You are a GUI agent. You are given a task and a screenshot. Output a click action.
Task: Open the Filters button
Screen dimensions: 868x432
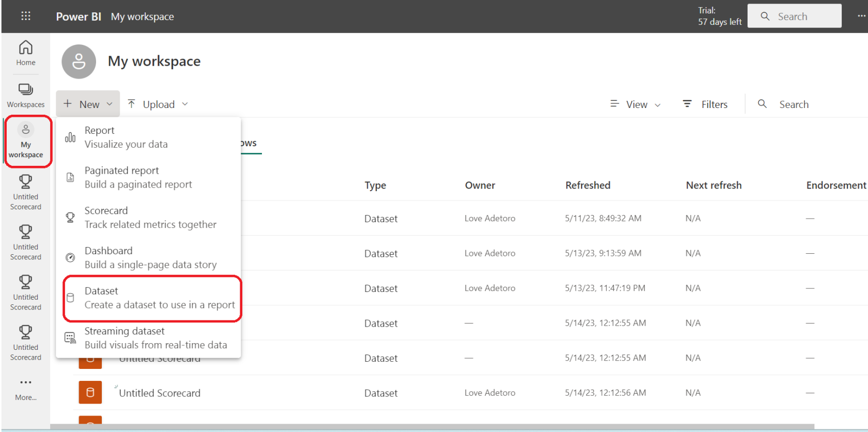click(705, 104)
